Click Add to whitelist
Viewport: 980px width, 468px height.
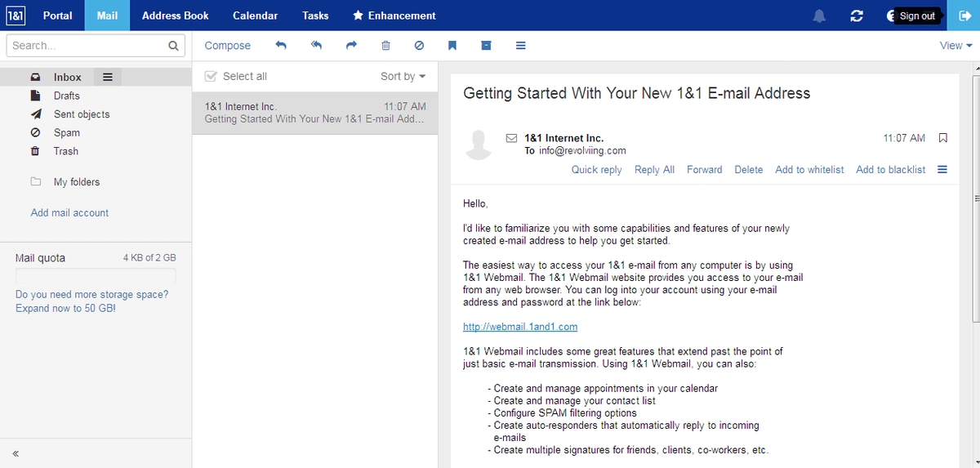[809, 170]
